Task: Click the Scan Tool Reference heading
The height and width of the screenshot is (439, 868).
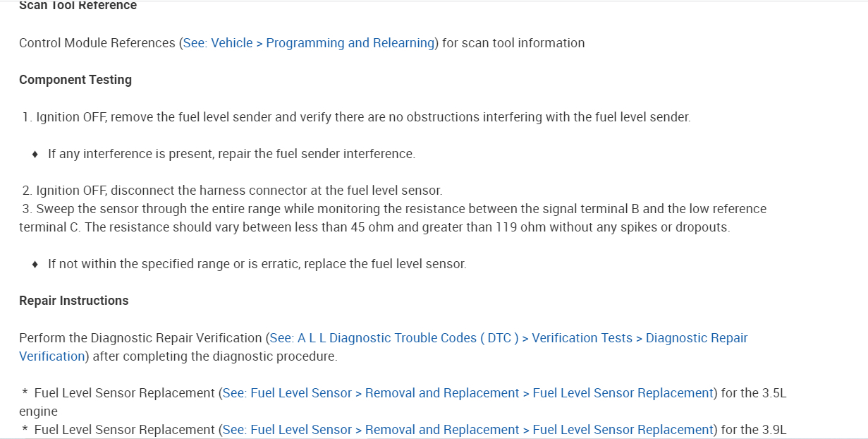Action: [x=78, y=6]
